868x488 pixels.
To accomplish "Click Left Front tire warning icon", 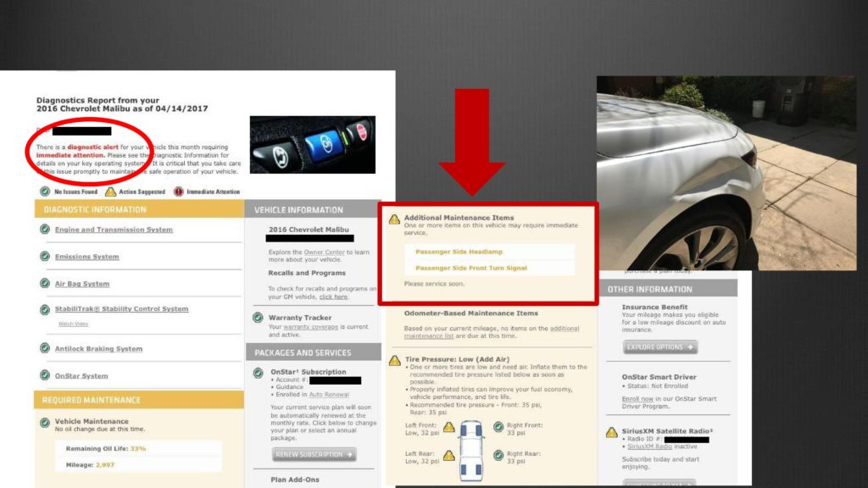I will point(449,427).
